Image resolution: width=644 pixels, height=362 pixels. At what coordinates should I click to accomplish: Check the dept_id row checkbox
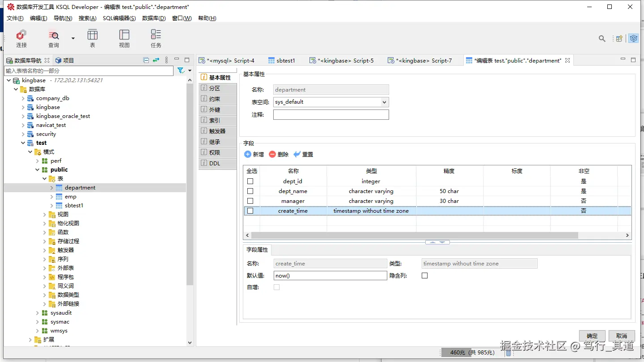click(x=250, y=181)
